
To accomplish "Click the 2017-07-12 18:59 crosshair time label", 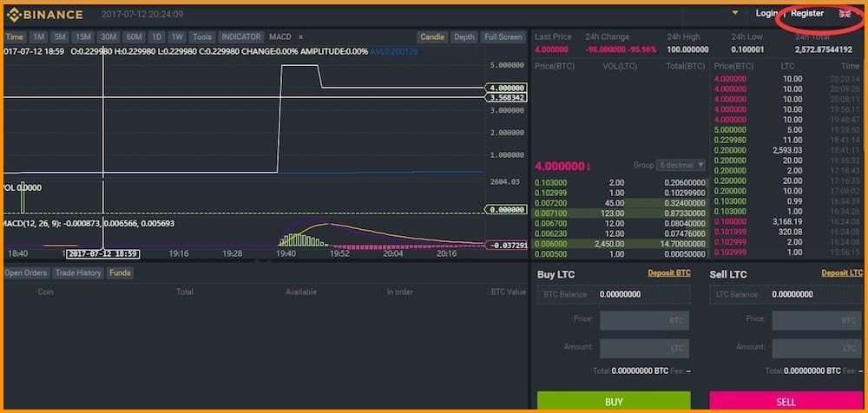I will tap(103, 253).
